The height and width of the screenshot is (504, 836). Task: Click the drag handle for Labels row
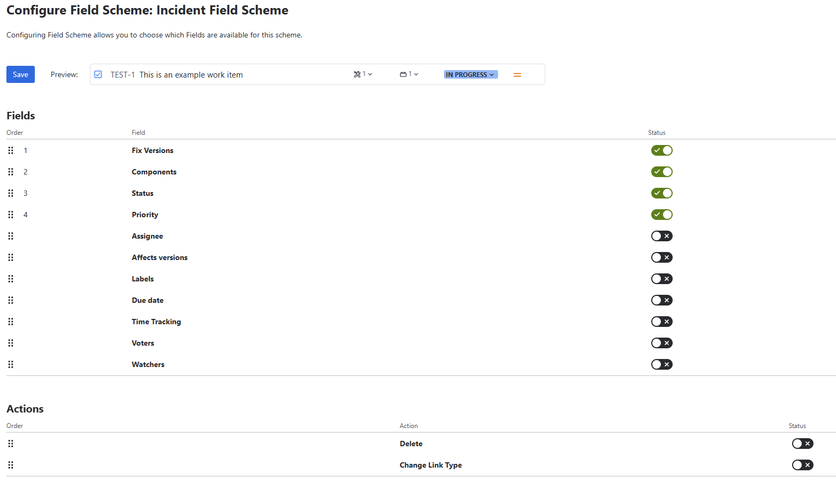click(11, 279)
